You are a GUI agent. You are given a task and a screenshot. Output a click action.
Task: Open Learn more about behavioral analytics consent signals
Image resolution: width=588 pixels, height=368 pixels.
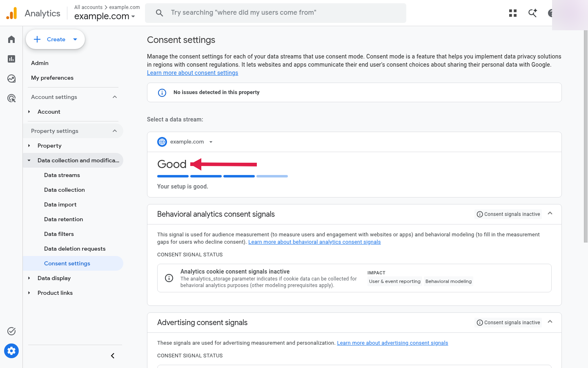(x=314, y=242)
